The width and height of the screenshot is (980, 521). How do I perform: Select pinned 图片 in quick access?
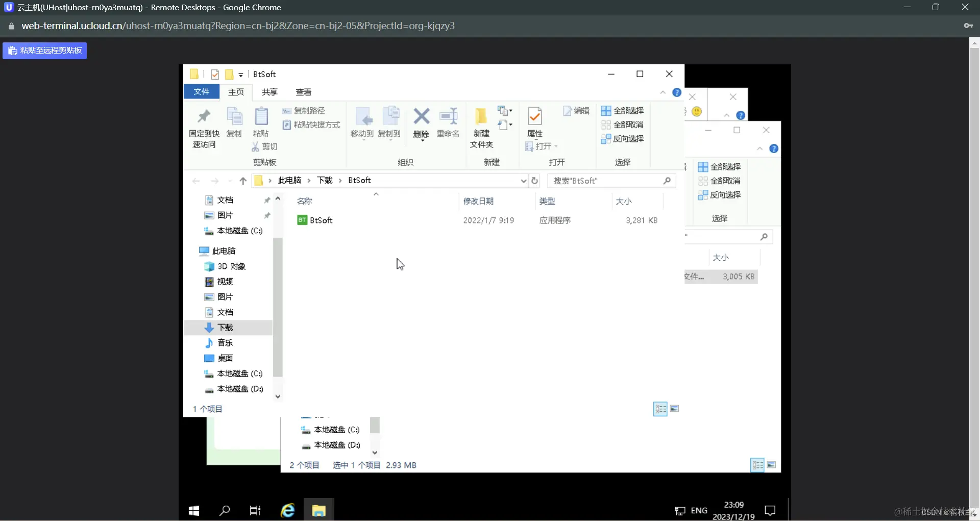(x=225, y=215)
